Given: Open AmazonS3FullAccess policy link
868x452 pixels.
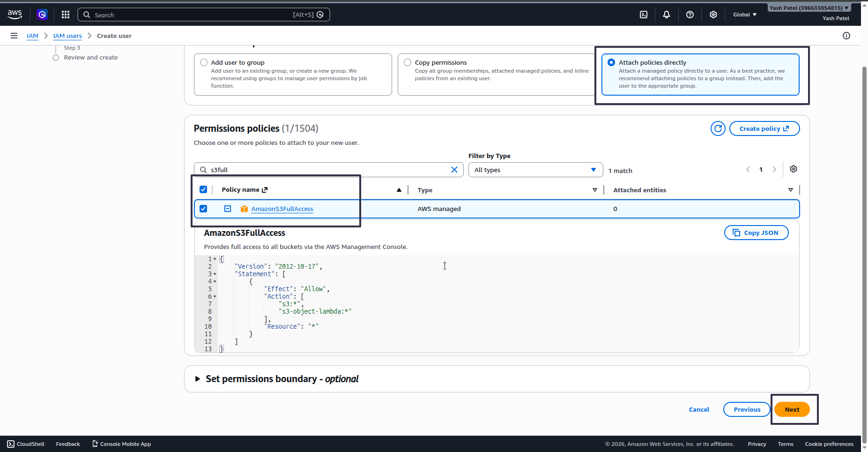Looking at the screenshot, I should [282, 209].
